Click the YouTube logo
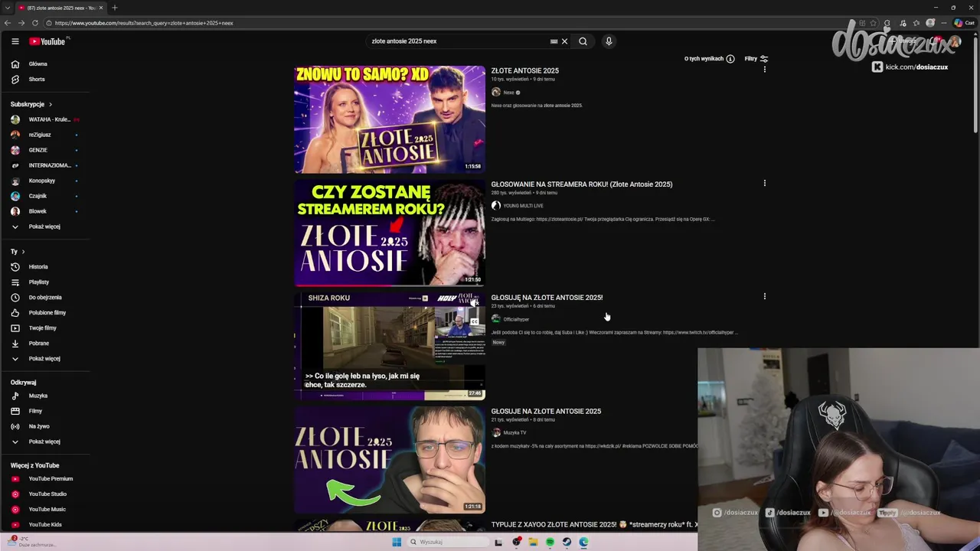 point(47,41)
